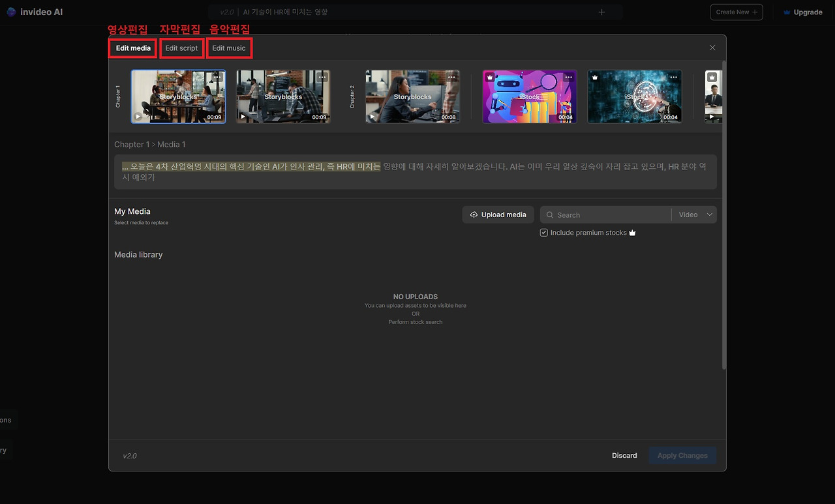Click the Discard button

pyautogui.click(x=624, y=456)
